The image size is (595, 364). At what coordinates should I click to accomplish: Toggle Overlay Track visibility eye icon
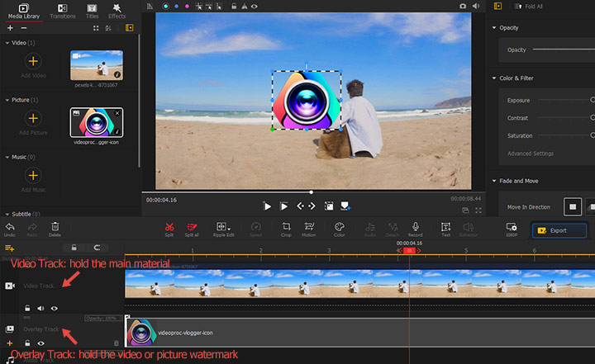point(40,343)
